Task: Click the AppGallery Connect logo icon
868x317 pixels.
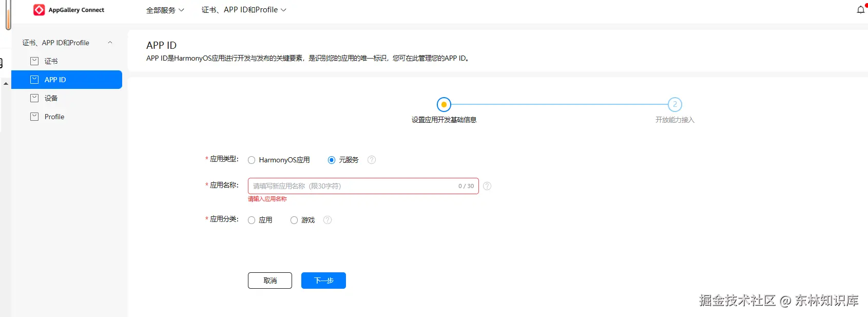Action: click(39, 10)
